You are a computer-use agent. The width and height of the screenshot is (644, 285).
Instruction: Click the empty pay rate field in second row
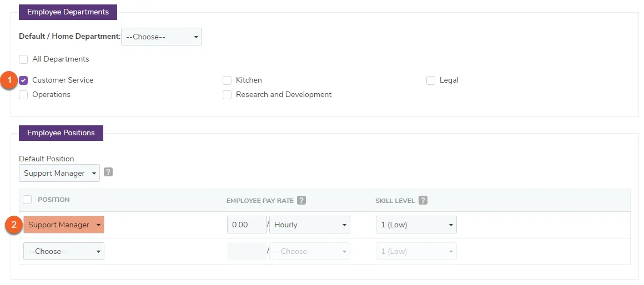pyautogui.click(x=247, y=251)
